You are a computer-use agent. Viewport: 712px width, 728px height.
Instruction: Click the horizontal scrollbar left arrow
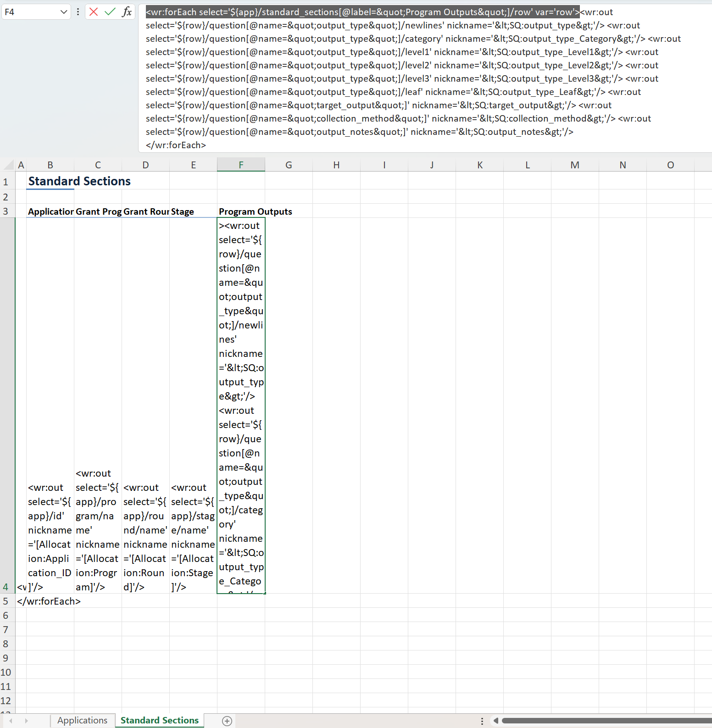click(x=495, y=721)
